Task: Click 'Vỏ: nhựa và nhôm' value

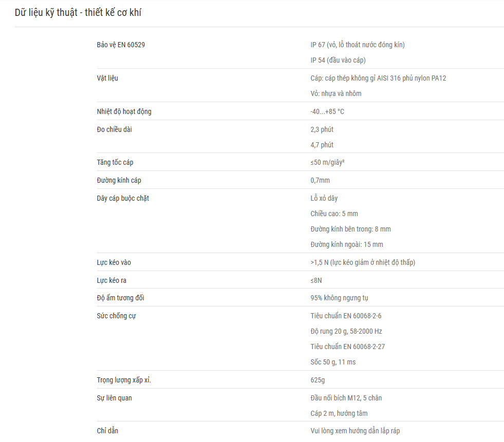Action: (x=336, y=94)
